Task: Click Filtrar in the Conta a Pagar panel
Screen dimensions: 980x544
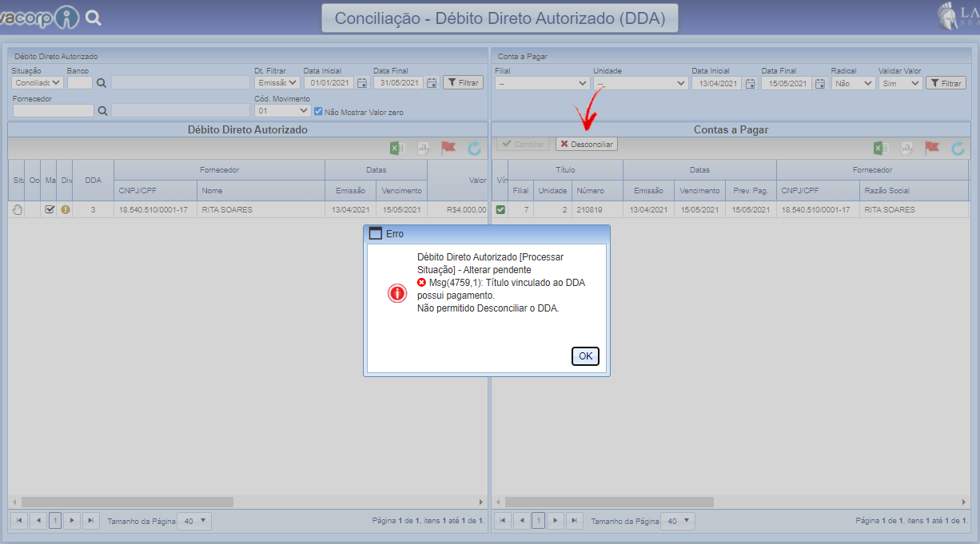Action: tap(946, 83)
